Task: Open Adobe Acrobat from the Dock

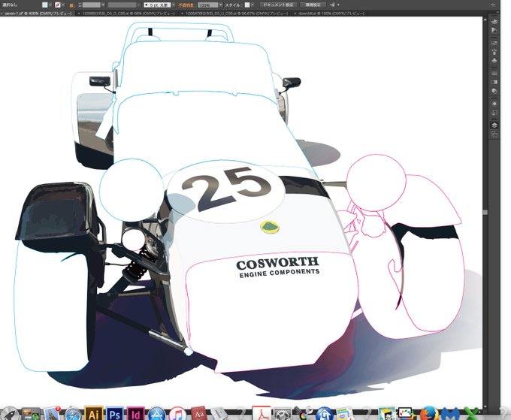Action: 262,413
